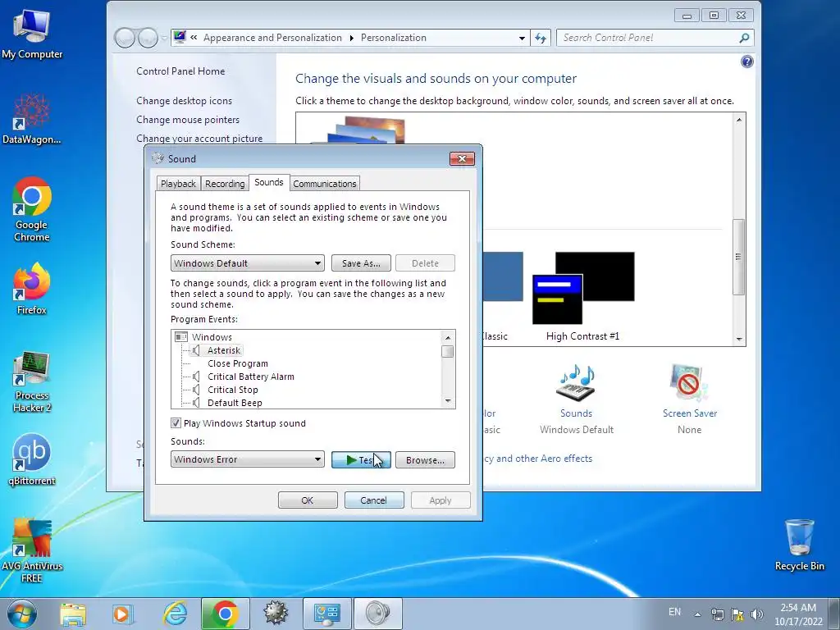Select Default Beep event
Screen dimensions: 840x630
coord(235,403)
